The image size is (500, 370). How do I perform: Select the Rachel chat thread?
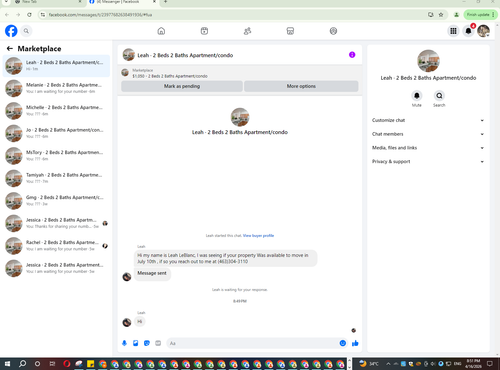tap(56, 246)
